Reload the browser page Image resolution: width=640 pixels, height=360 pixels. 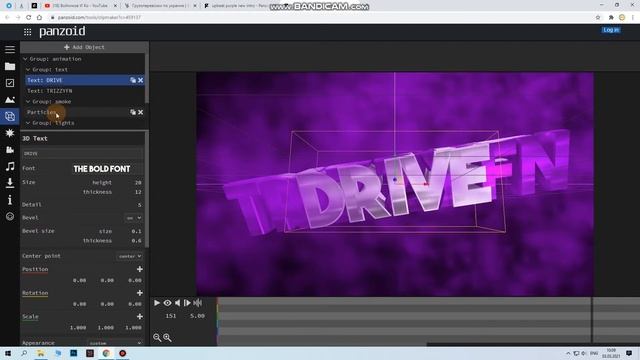click(29, 18)
